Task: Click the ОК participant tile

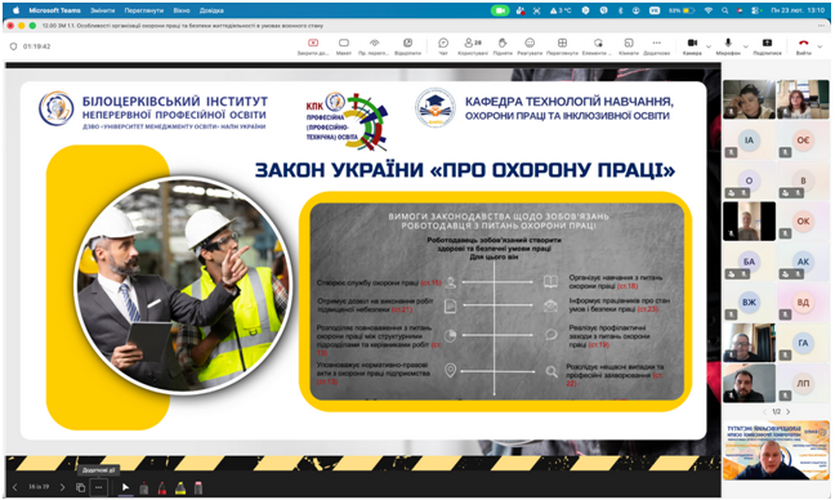Action: point(802,221)
